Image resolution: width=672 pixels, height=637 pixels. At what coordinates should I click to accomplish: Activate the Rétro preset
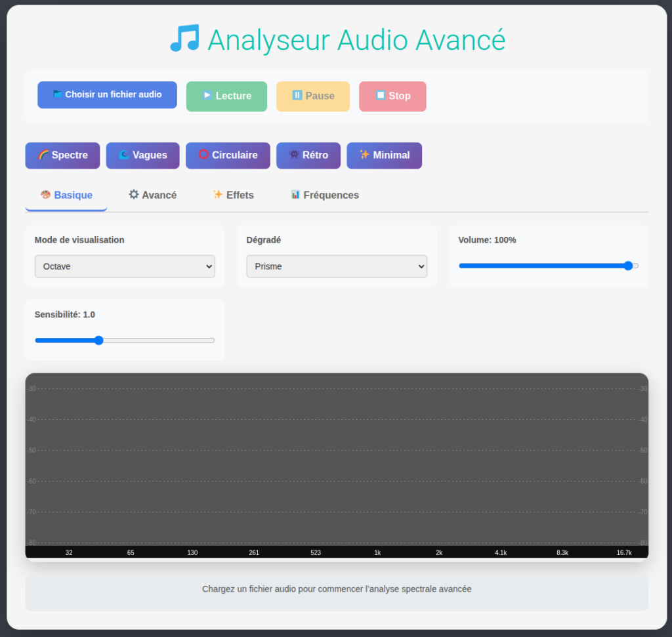pos(308,155)
